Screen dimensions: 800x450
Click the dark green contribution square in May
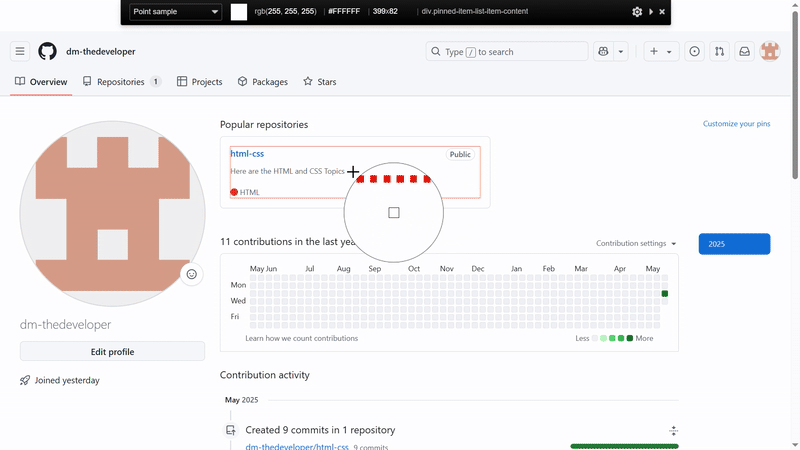coord(665,293)
